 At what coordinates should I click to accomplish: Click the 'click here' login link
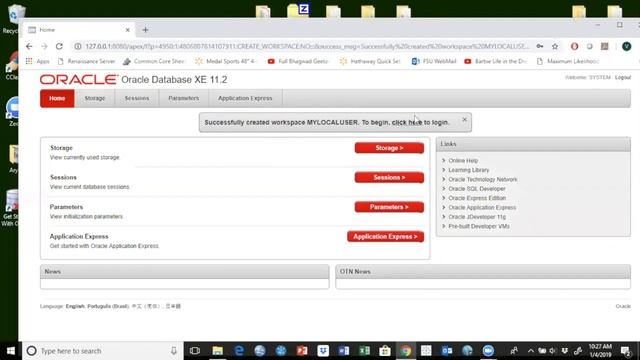click(x=407, y=122)
